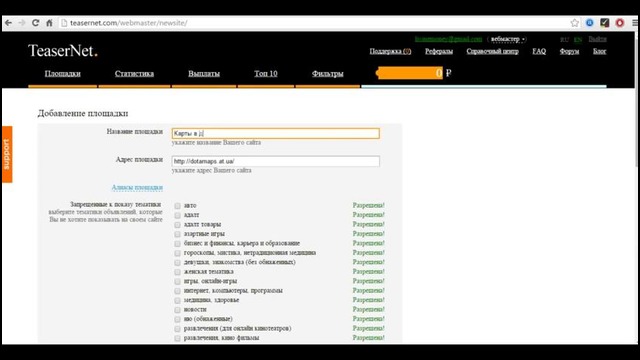This screenshot has height=360, width=640.
Task: Open the Фильтры tab
Action: click(x=327, y=73)
